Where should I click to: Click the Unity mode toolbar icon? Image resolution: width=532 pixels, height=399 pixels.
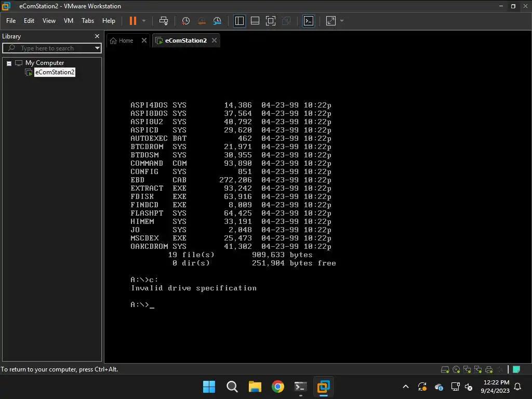[286, 21]
